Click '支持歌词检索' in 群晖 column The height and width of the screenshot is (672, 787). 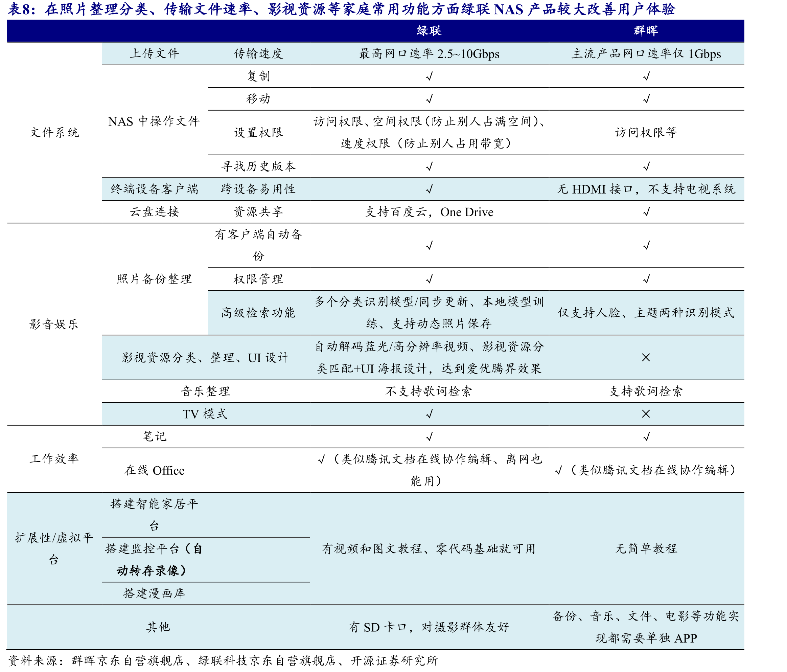tap(646, 391)
